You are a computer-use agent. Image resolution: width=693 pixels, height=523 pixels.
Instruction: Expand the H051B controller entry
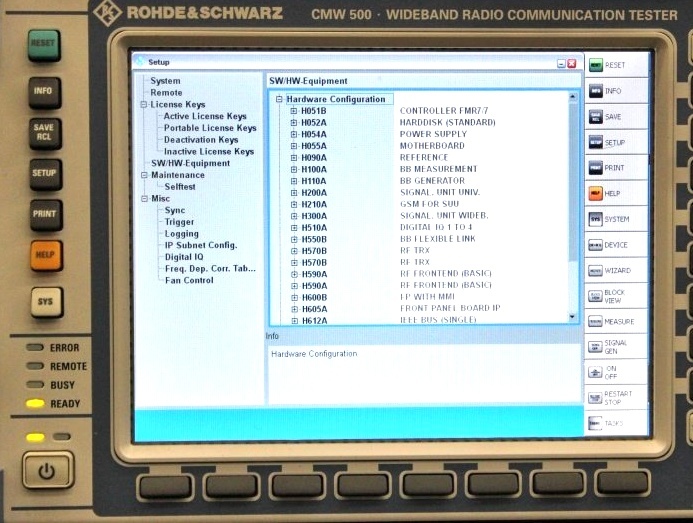[294, 111]
